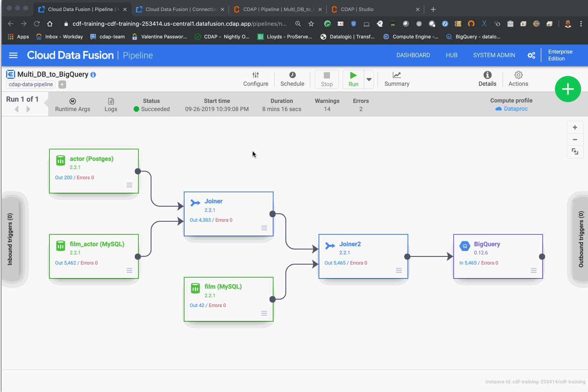
Task: Run the pipeline
Action: click(353, 79)
